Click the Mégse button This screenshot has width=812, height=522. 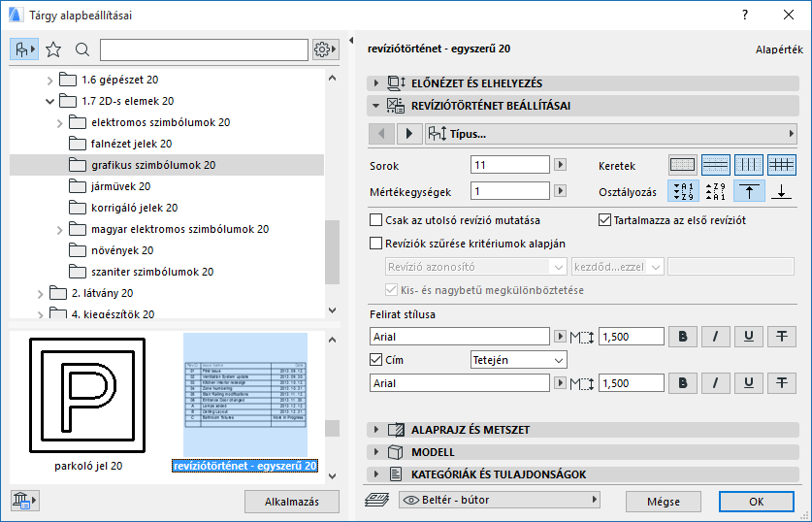point(663,502)
